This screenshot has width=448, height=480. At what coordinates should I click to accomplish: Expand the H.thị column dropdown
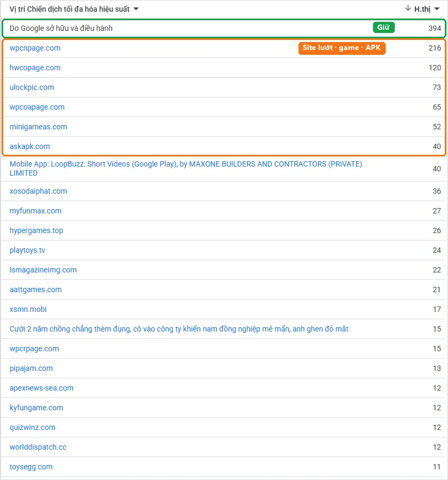[x=437, y=9]
